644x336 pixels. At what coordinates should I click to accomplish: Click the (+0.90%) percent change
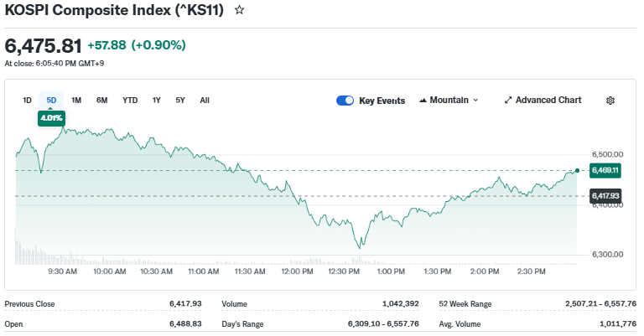click(x=158, y=45)
